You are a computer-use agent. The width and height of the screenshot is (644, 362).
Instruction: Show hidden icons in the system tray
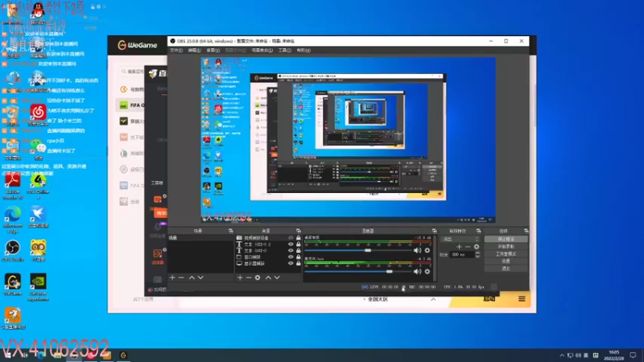click(562, 356)
